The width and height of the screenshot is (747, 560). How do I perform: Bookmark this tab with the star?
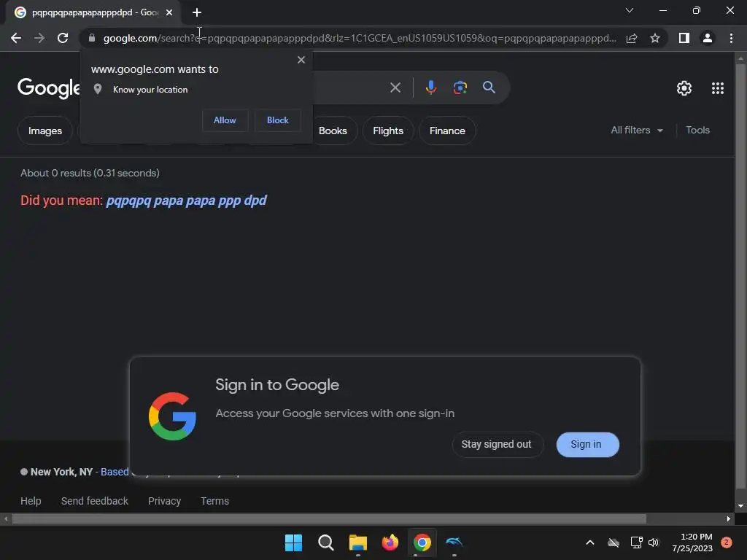pyautogui.click(x=655, y=38)
